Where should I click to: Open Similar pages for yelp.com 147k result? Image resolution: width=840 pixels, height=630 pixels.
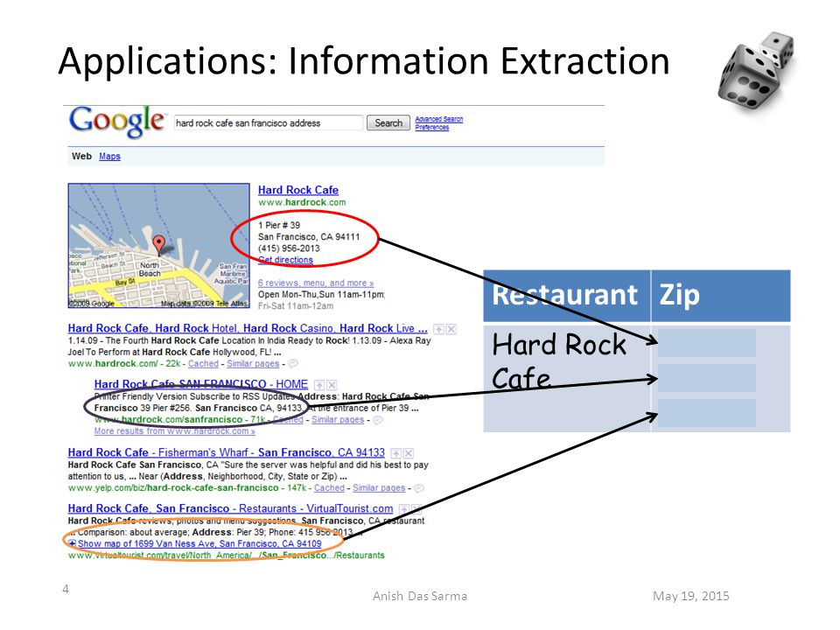point(379,488)
